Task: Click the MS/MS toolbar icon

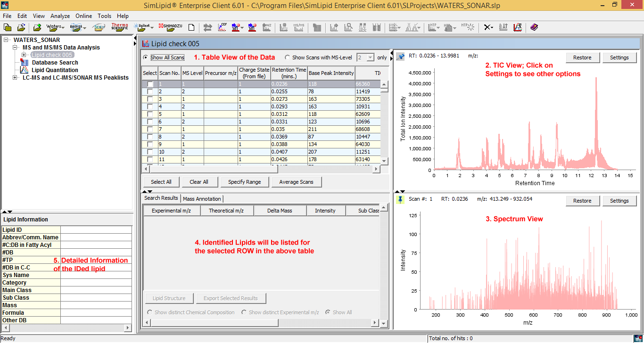Action: tap(298, 27)
